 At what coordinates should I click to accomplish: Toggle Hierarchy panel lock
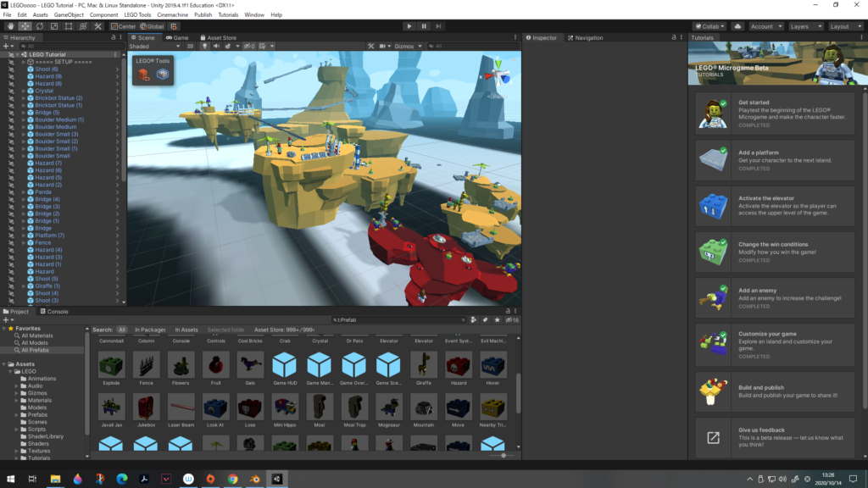[x=114, y=37]
